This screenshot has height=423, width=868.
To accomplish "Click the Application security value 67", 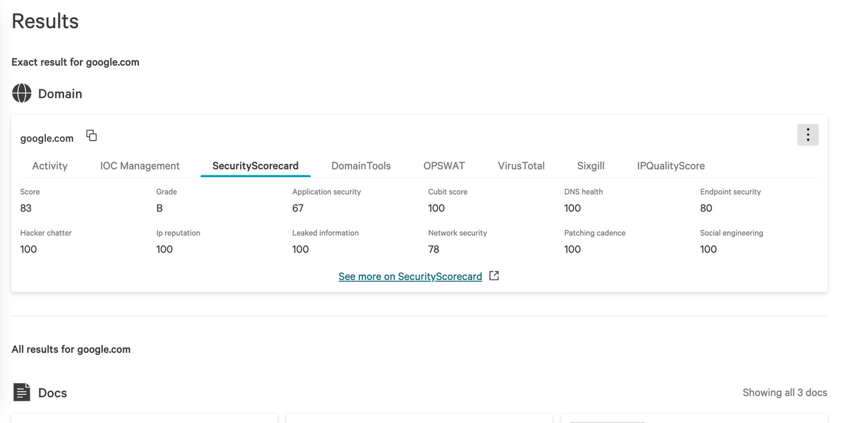I will pyautogui.click(x=298, y=208).
